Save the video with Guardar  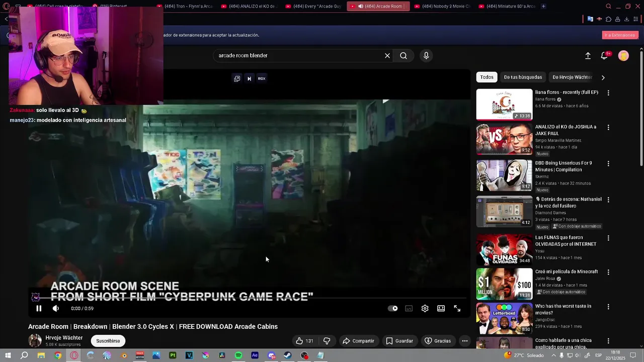click(x=399, y=341)
